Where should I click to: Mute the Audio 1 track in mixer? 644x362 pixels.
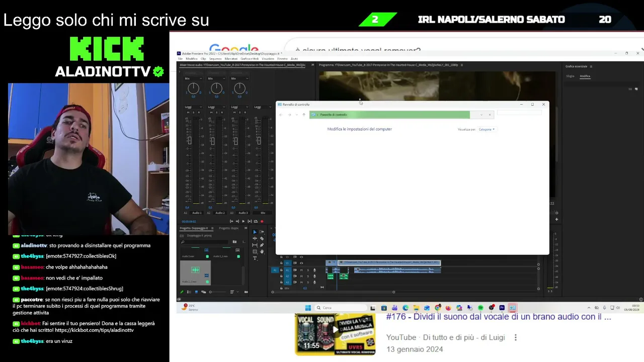[188, 112]
